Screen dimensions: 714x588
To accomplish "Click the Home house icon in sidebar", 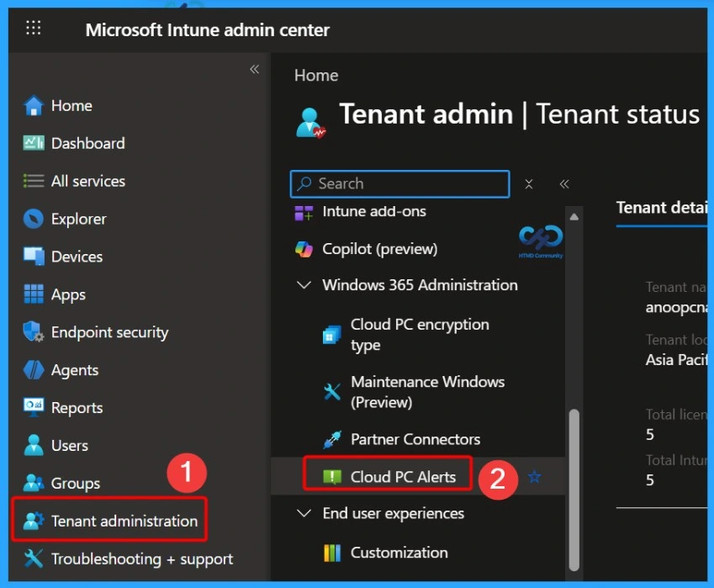I will 34,106.
